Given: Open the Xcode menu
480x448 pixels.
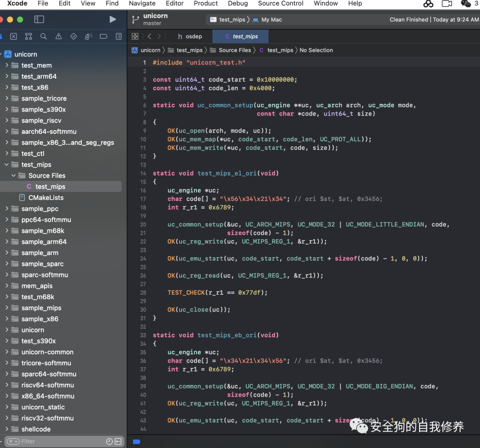Looking at the screenshot, I should pos(17,4).
